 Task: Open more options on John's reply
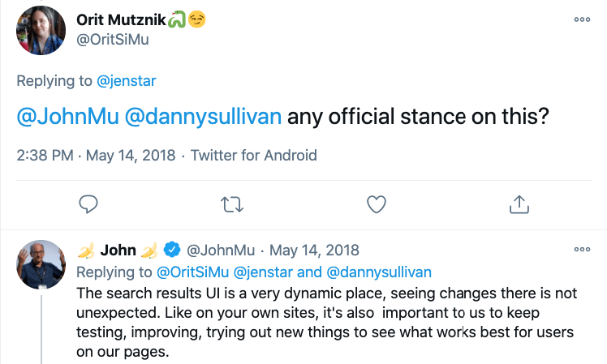point(581,249)
